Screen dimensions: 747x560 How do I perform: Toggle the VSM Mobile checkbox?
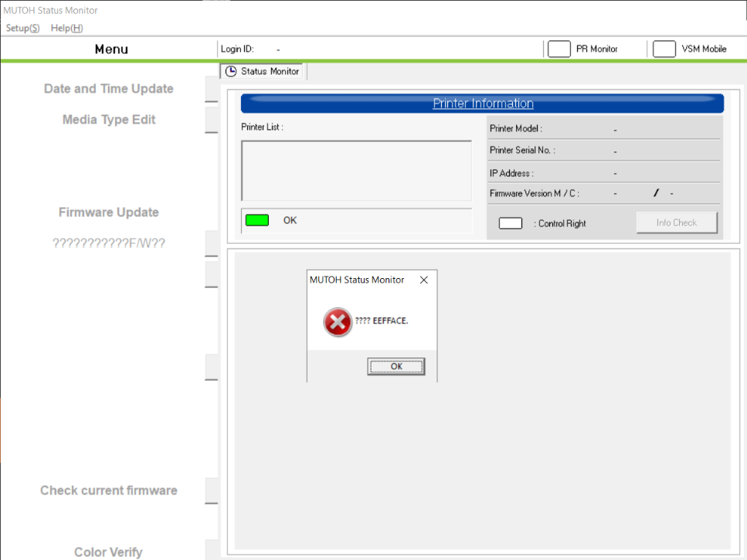pyautogui.click(x=664, y=49)
